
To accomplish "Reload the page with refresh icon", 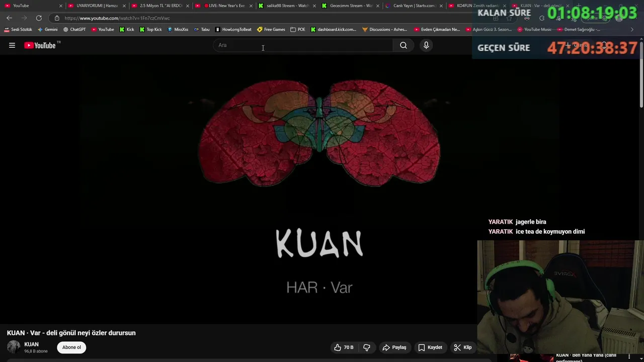I will coord(39,18).
